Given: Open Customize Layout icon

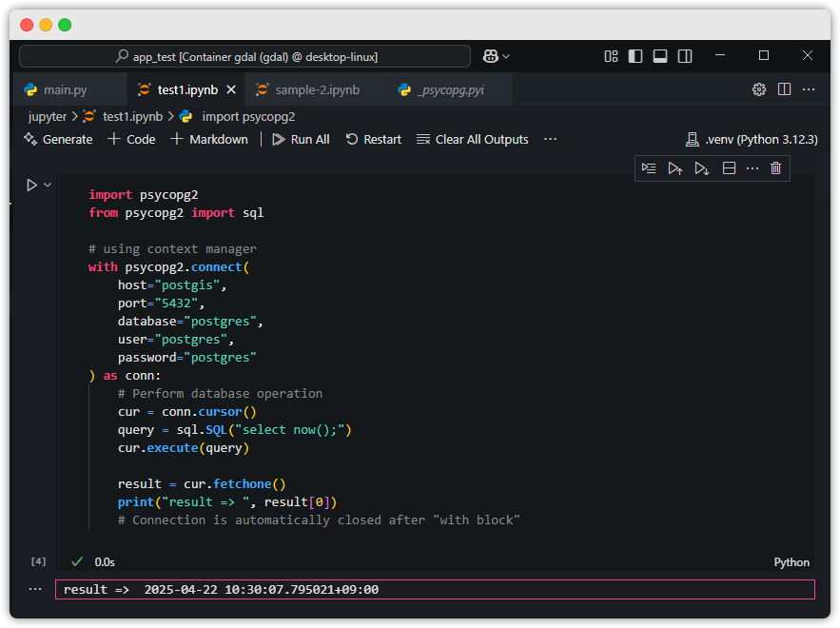Looking at the screenshot, I should pos(612,56).
